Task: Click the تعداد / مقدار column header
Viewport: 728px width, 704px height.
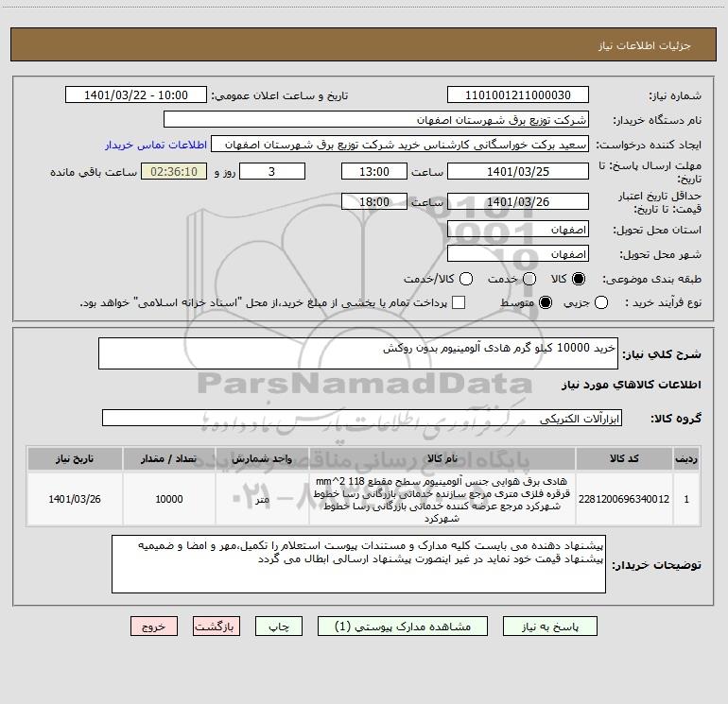Action: pos(169,458)
